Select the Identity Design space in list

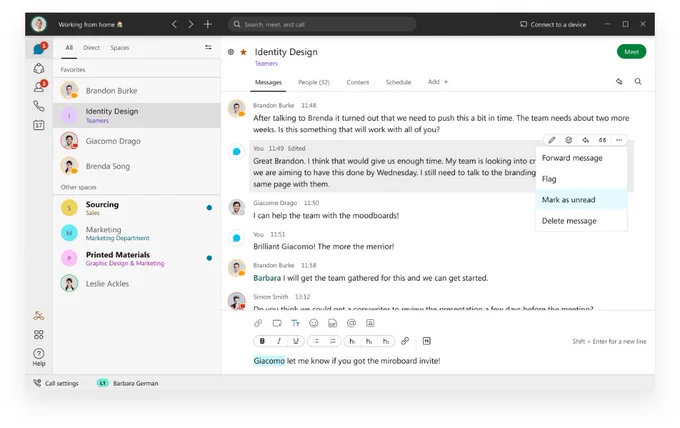pos(137,115)
